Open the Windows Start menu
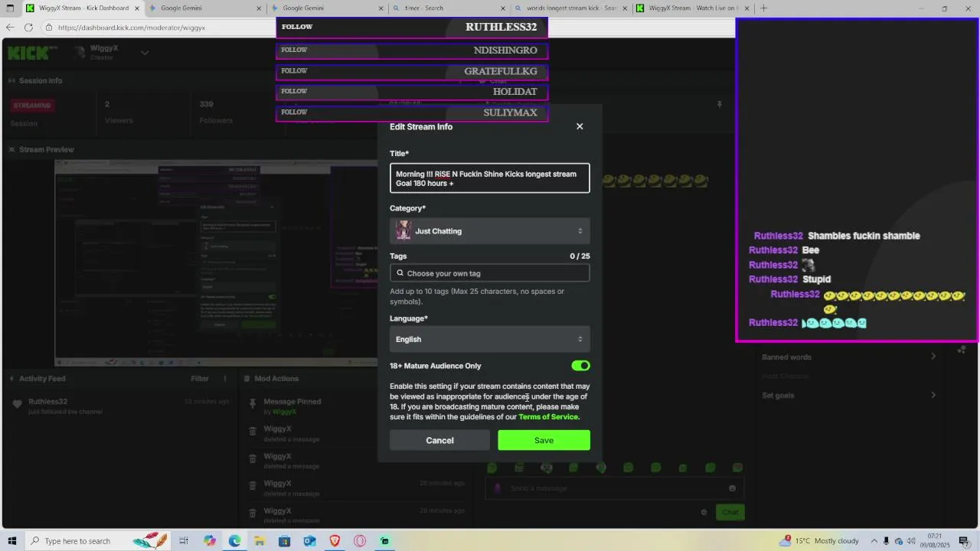The width and height of the screenshot is (980, 551). [11, 541]
